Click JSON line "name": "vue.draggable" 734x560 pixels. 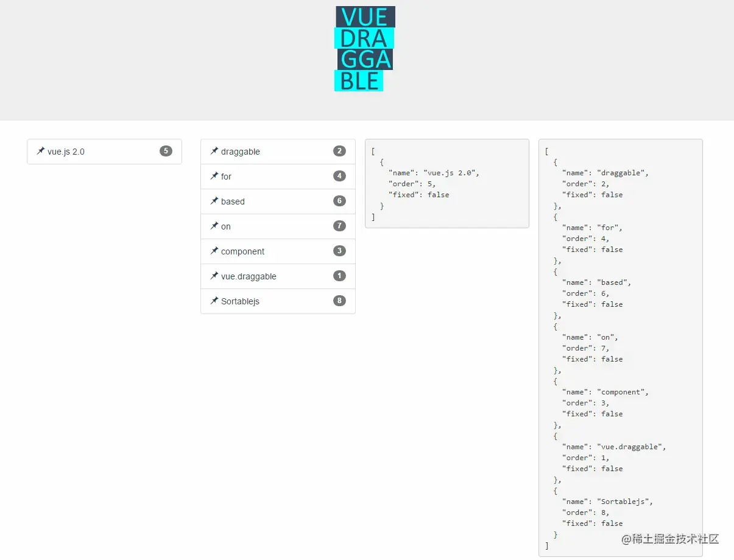click(x=615, y=447)
